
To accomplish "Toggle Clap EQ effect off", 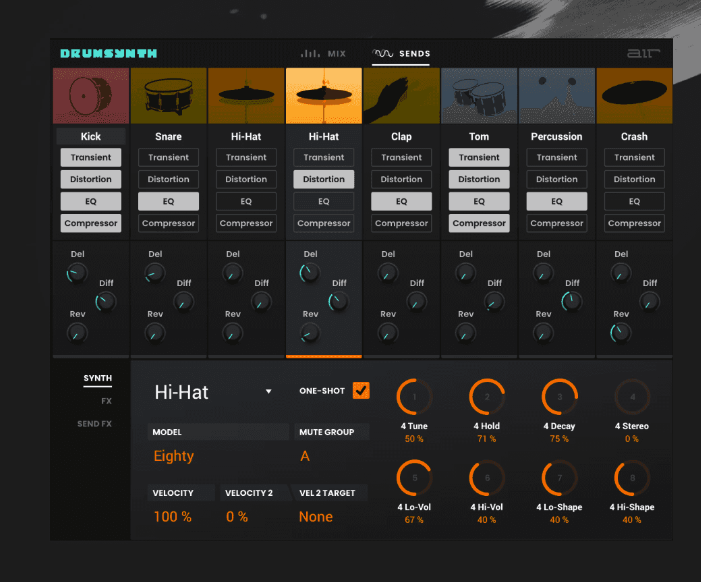I will (401, 201).
